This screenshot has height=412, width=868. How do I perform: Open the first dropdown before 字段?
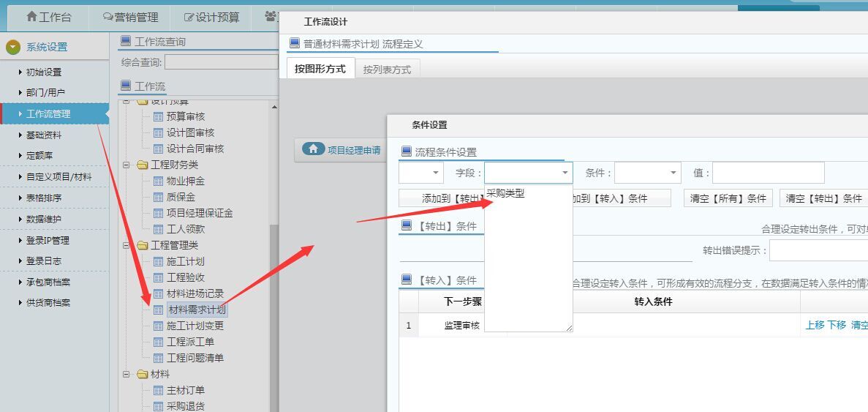(420, 173)
